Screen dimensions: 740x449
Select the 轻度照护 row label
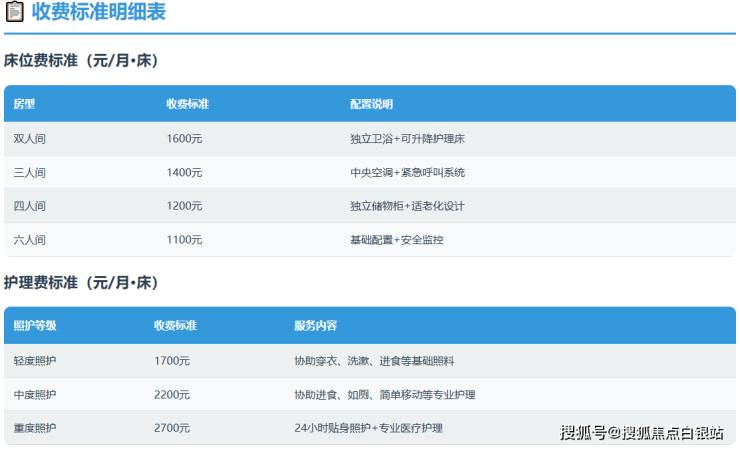35,361
